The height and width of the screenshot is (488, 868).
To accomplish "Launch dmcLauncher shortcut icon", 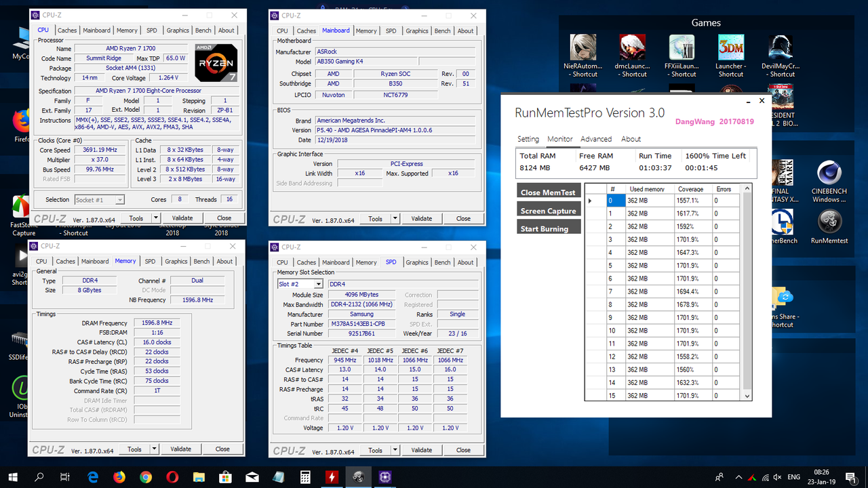I will pyautogui.click(x=633, y=47).
